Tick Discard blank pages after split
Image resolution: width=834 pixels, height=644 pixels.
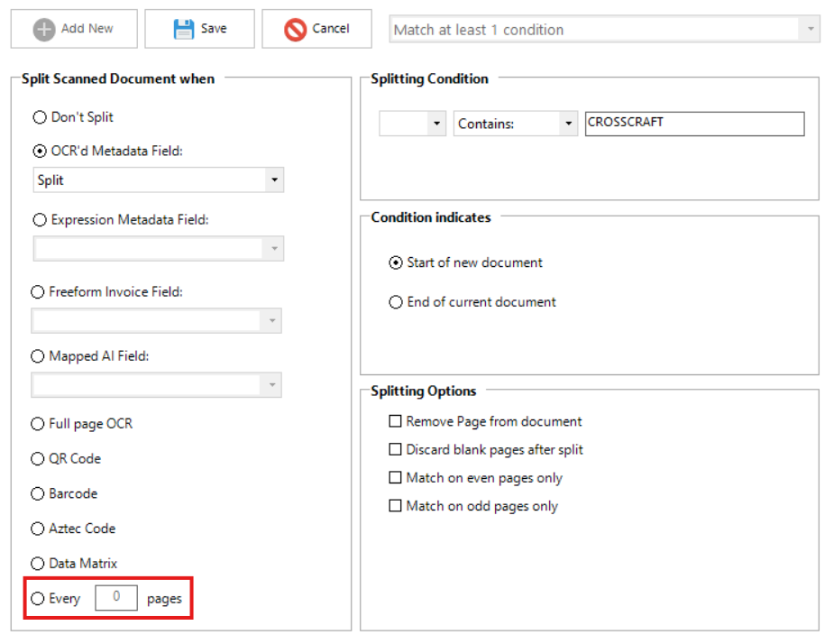pos(395,450)
